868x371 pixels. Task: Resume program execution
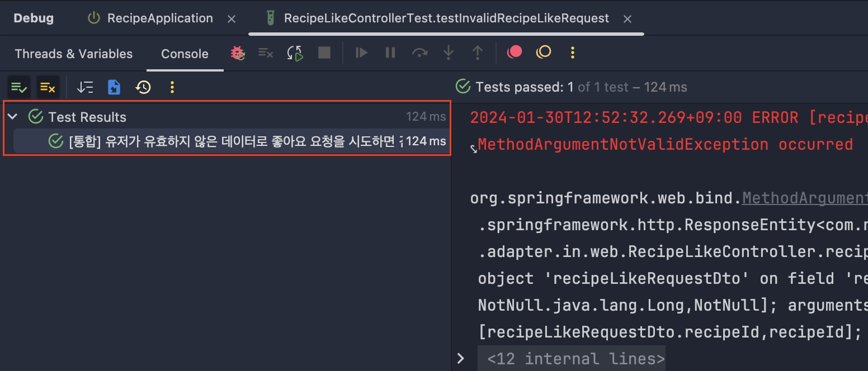(361, 53)
